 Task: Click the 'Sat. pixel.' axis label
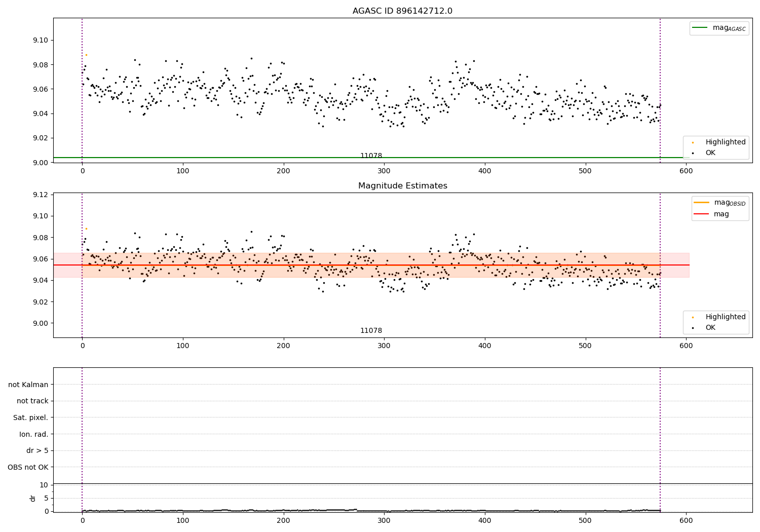[x=31, y=417]
